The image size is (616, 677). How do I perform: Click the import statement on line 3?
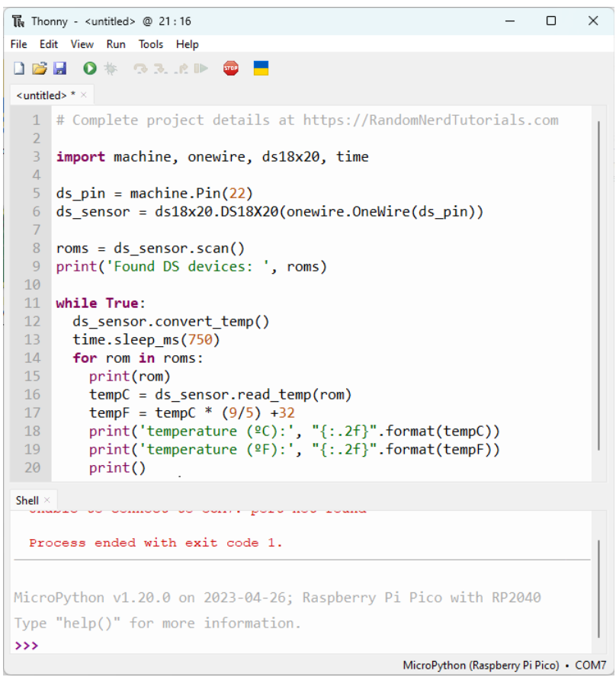tap(212, 157)
